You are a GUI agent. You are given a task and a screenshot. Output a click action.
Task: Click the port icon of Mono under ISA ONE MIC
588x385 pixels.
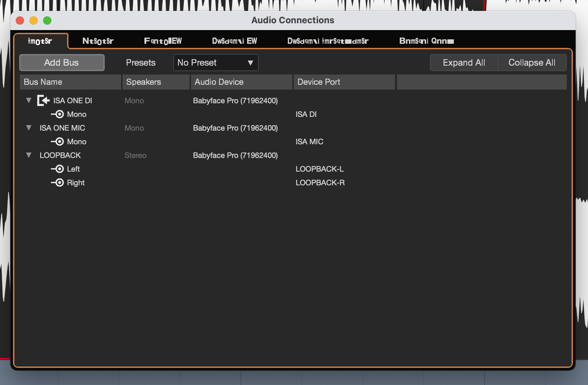pyautogui.click(x=57, y=142)
